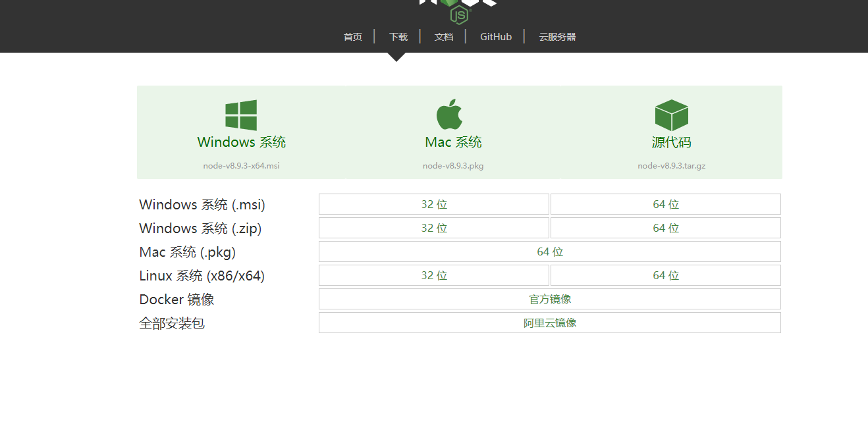The width and height of the screenshot is (868, 424).
Task: Click the 全部安装包 row label
Action: 172,323
